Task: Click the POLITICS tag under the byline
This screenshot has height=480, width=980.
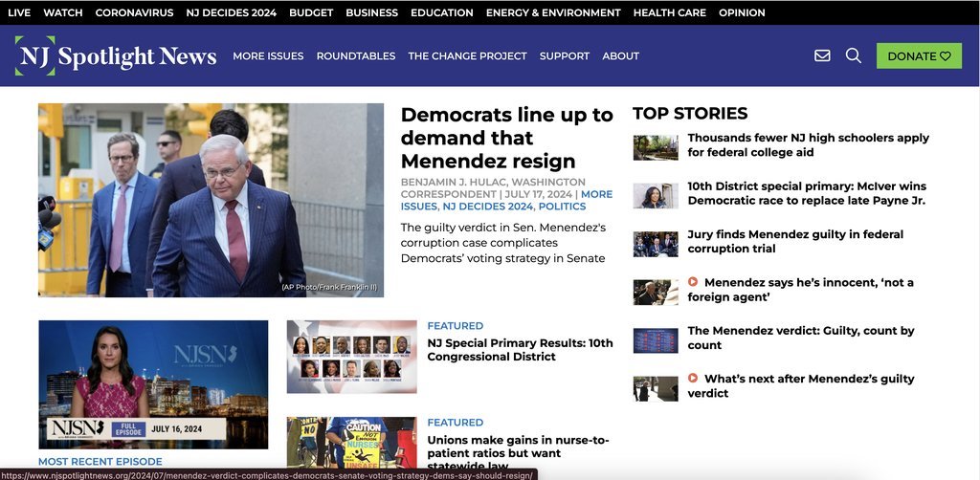Action: click(x=562, y=207)
